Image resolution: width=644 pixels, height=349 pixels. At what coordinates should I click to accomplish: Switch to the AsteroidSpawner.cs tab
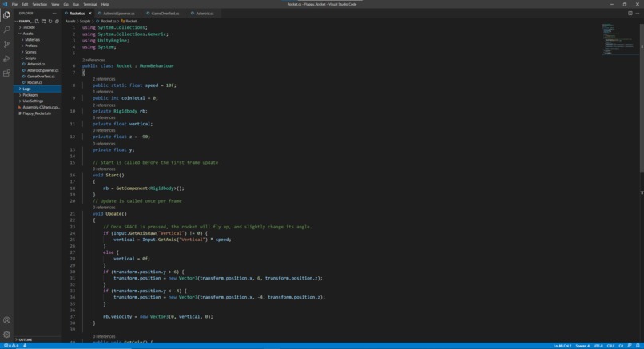[x=119, y=14]
